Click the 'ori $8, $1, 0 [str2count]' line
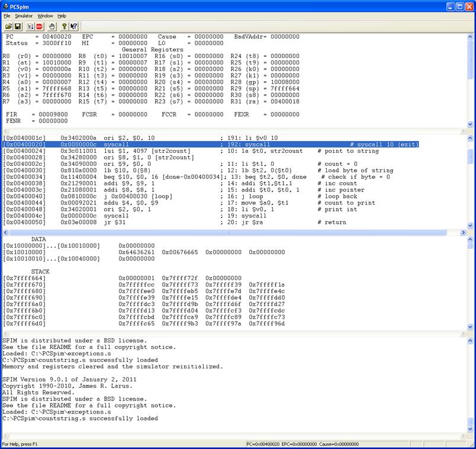The image size is (476, 449). 98,158
